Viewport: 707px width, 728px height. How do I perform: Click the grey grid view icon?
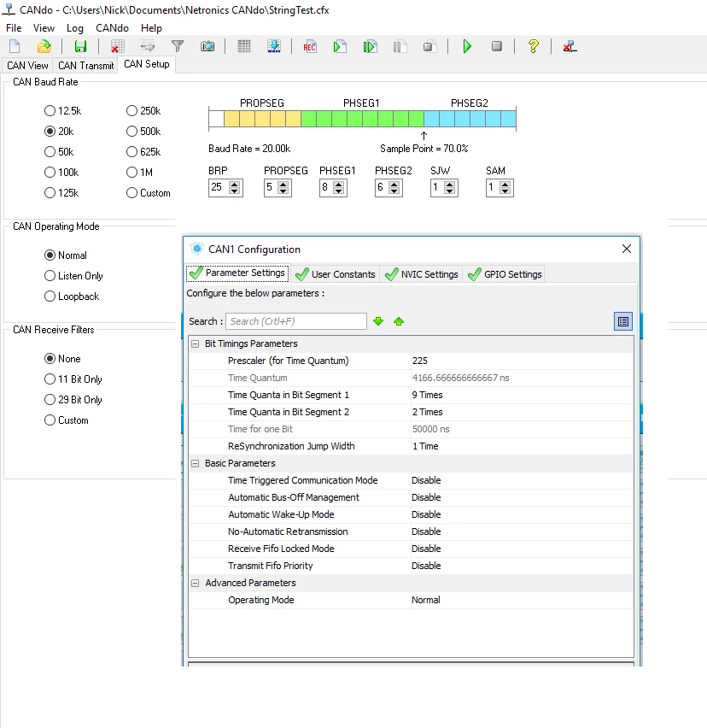click(x=244, y=46)
